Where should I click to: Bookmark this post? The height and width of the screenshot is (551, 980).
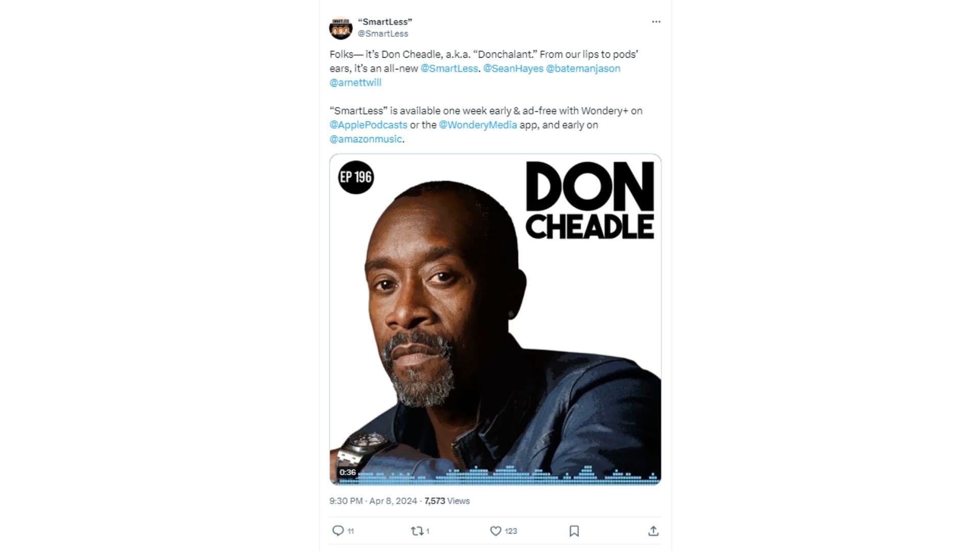click(x=574, y=531)
